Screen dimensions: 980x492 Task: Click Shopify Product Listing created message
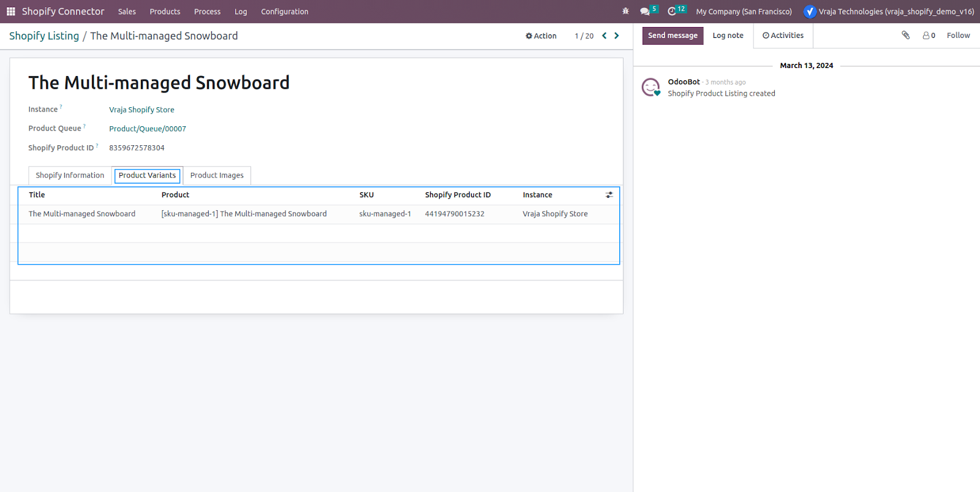point(722,94)
